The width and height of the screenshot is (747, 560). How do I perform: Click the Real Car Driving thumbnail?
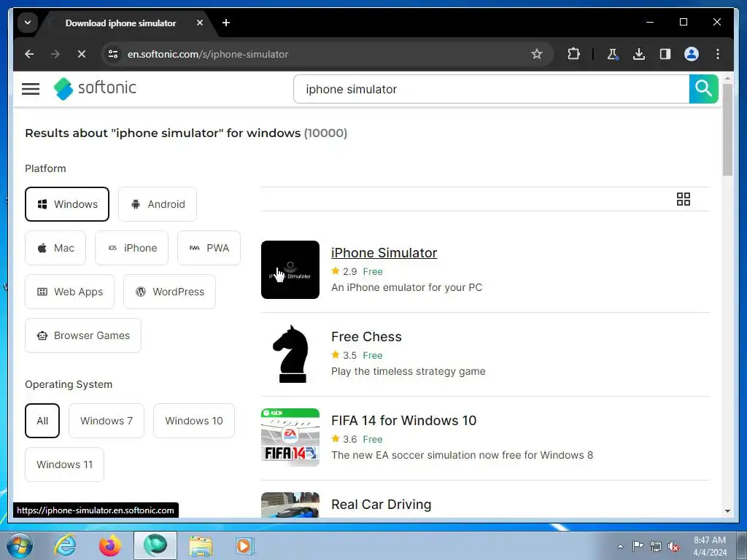coord(290,505)
